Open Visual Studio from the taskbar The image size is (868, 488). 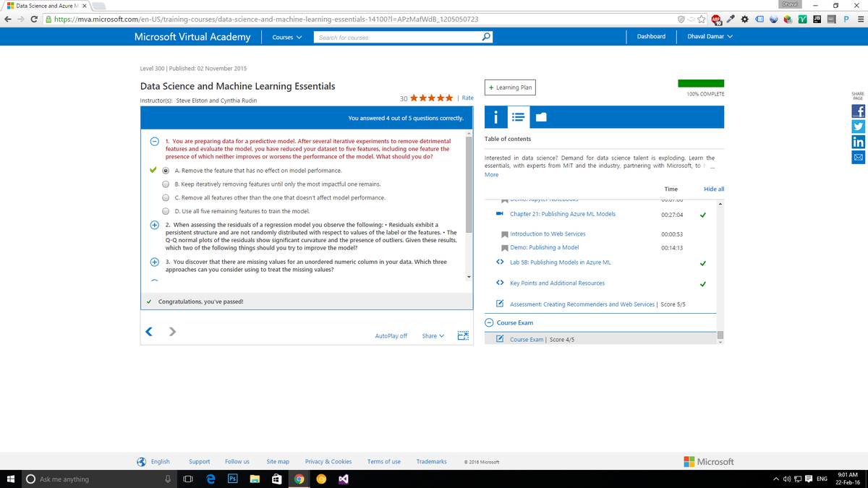coord(344,479)
